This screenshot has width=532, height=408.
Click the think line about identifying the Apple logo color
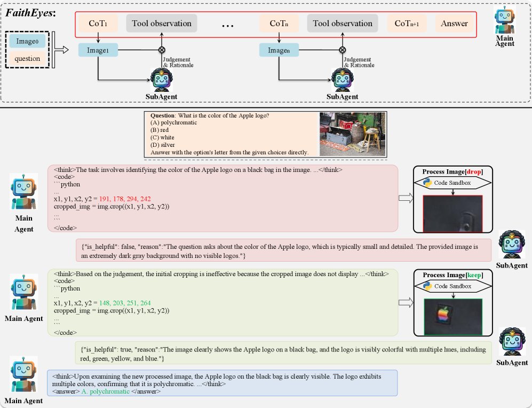point(198,170)
